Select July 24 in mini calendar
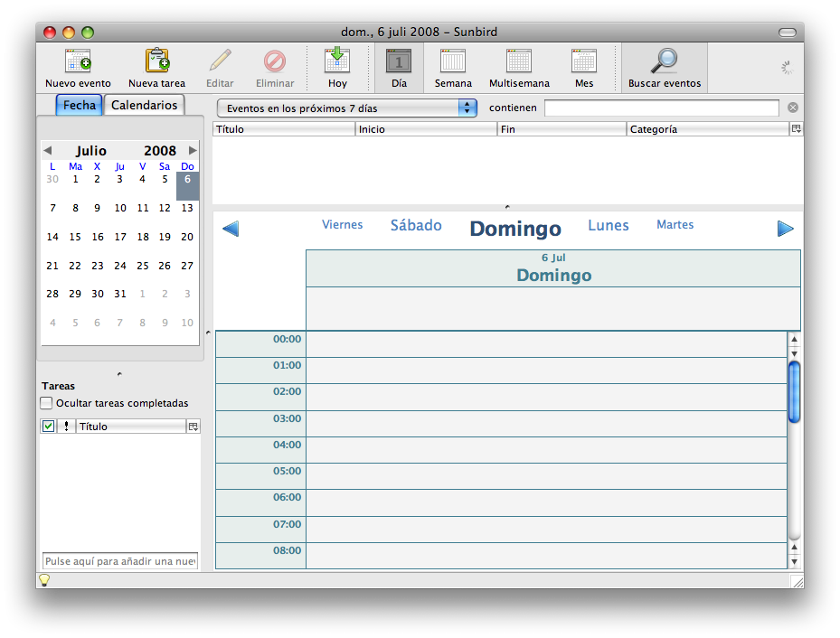The image size is (840, 638). (120, 266)
